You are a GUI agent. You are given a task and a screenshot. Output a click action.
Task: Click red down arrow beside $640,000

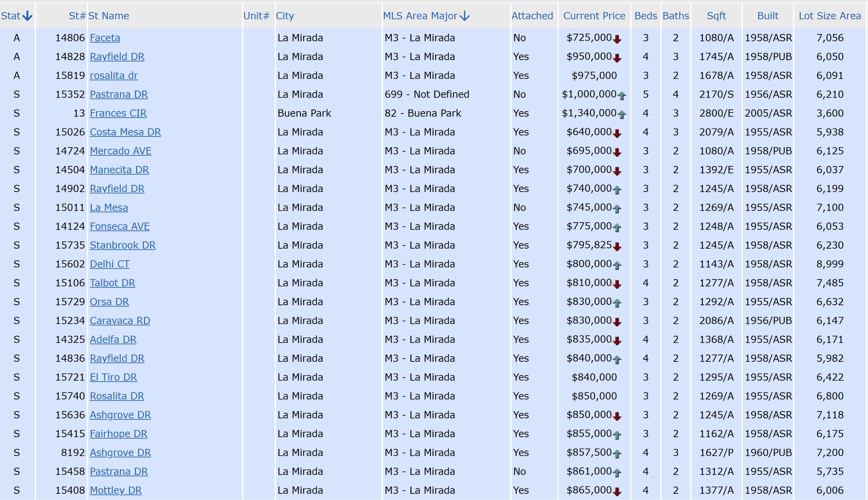(617, 134)
